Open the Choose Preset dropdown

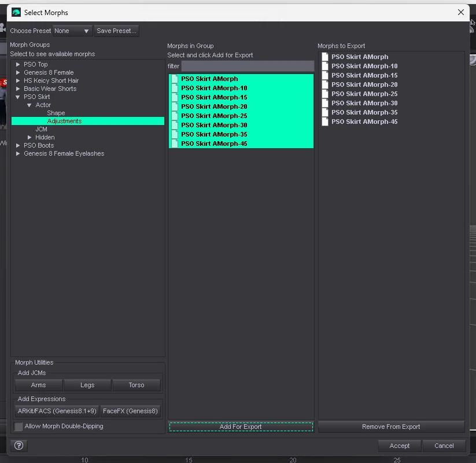(72, 31)
